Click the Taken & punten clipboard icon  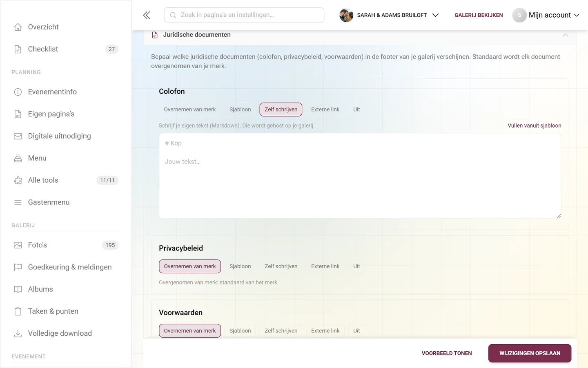(18, 312)
